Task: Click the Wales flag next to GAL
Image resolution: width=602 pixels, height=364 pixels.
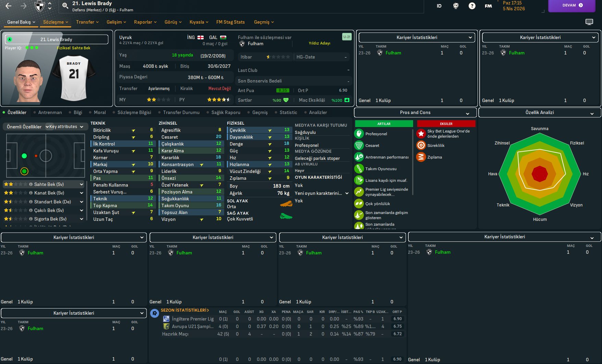Action: (223, 37)
